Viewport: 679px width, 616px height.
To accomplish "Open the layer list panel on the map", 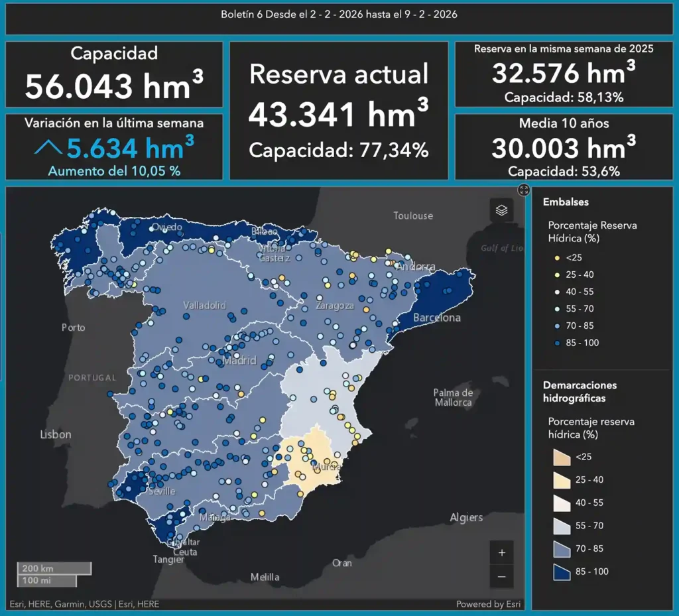I will pyautogui.click(x=502, y=211).
